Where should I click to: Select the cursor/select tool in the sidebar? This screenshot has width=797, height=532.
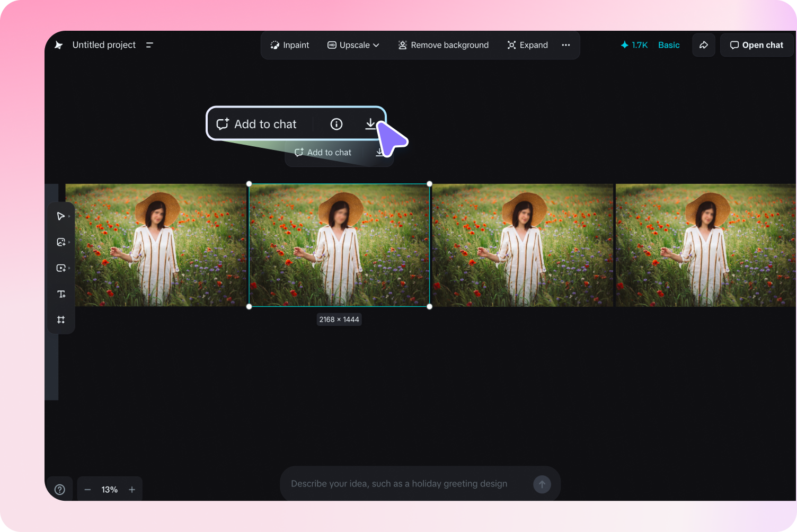tap(61, 216)
